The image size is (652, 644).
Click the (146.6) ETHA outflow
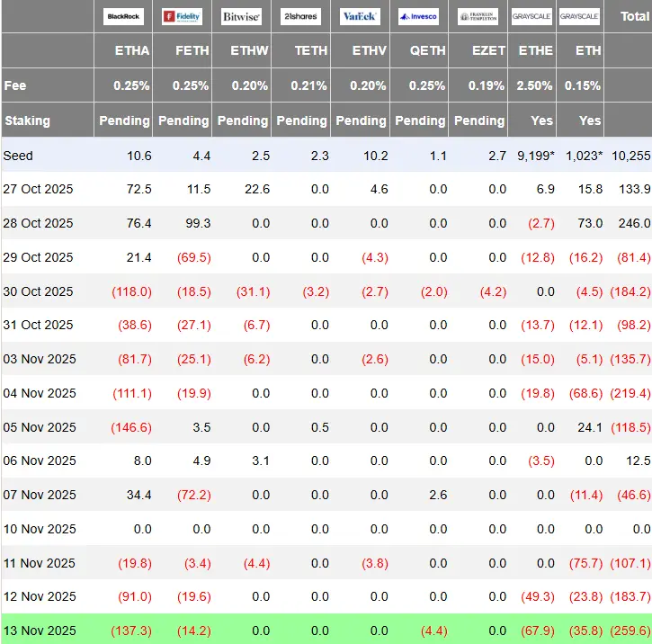[x=131, y=427]
